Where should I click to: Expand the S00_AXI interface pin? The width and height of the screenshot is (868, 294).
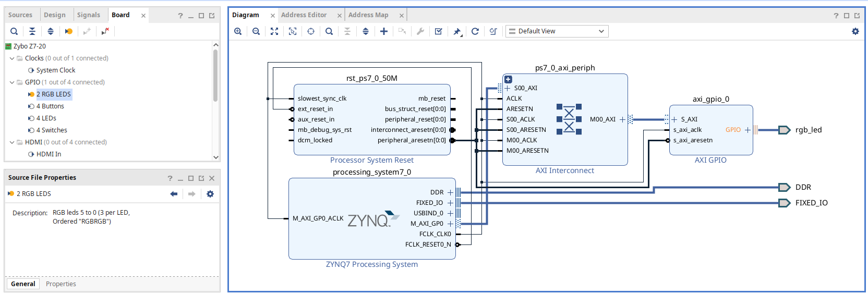[x=508, y=88]
